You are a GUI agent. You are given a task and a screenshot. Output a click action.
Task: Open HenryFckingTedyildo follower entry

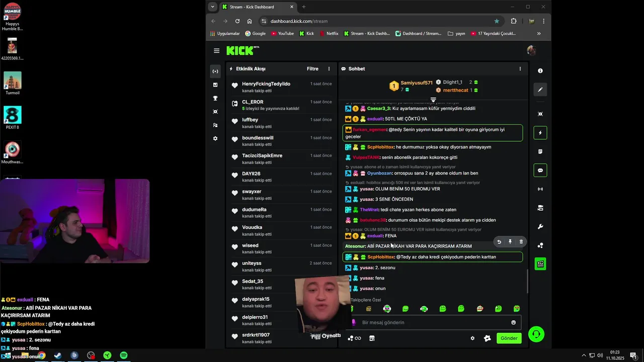(282, 87)
